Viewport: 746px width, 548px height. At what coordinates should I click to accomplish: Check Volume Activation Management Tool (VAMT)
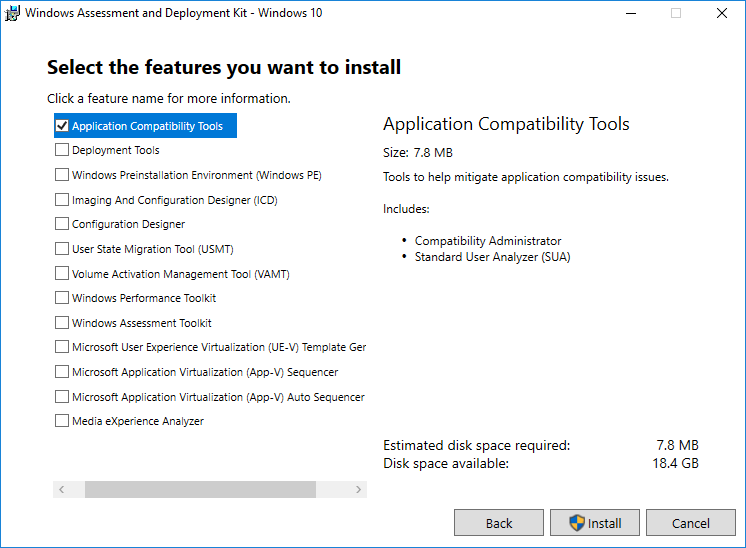click(62, 273)
